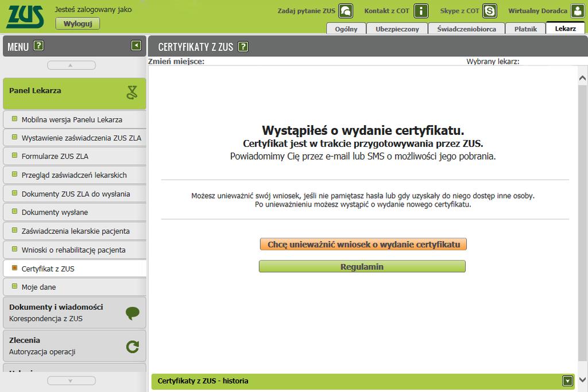Screen dimensions: 588x392
Task: Log out with the Wyloguj button
Action: (78, 24)
